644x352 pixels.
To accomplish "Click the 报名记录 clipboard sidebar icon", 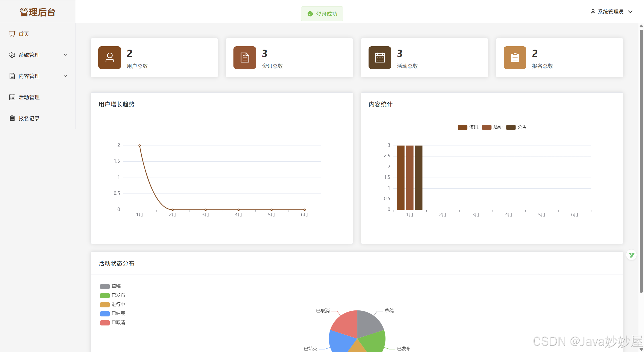I will (x=12, y=118).
